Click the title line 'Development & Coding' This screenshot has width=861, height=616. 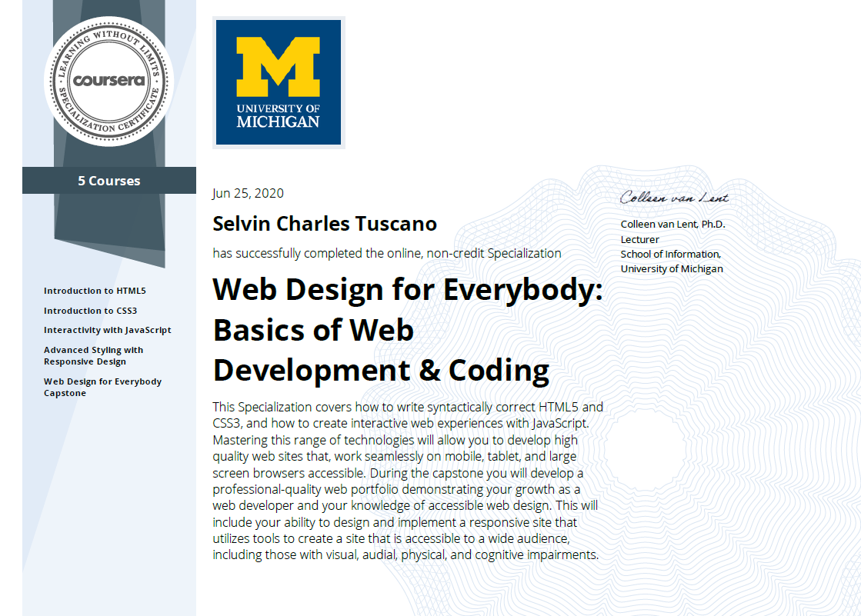pos(381,371)
